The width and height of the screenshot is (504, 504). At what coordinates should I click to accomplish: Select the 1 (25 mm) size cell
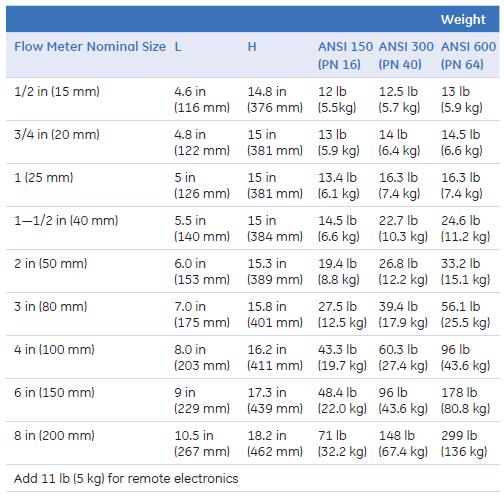(x=44, y=177)
